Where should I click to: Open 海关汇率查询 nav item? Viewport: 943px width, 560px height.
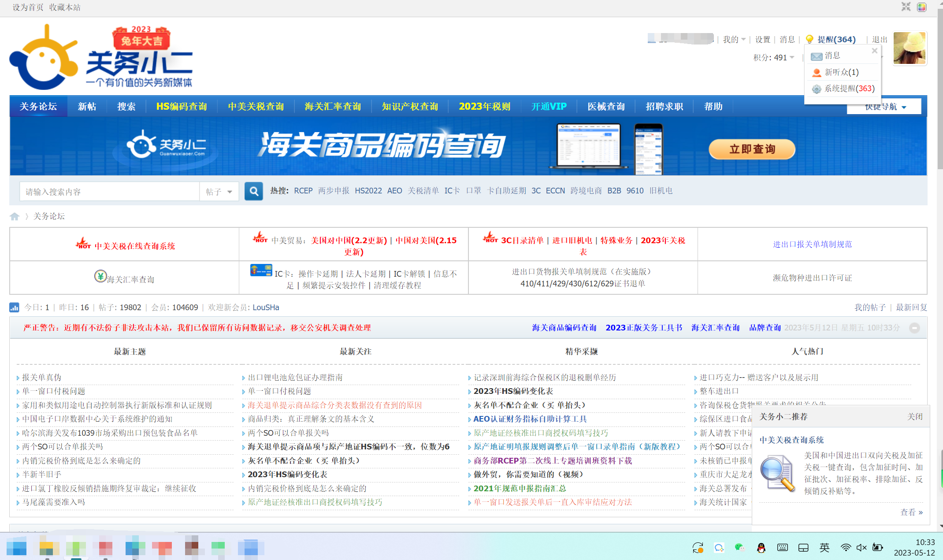[x=333, y=107]
